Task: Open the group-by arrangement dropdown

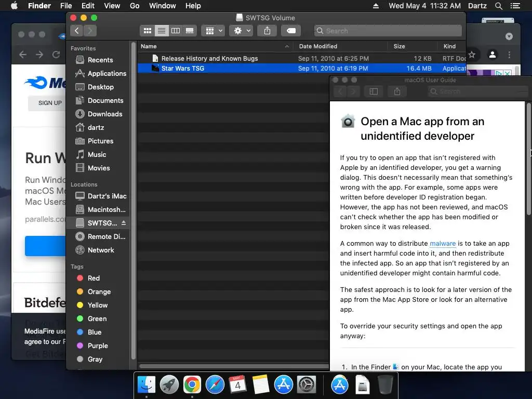Action: coord(213,31)
